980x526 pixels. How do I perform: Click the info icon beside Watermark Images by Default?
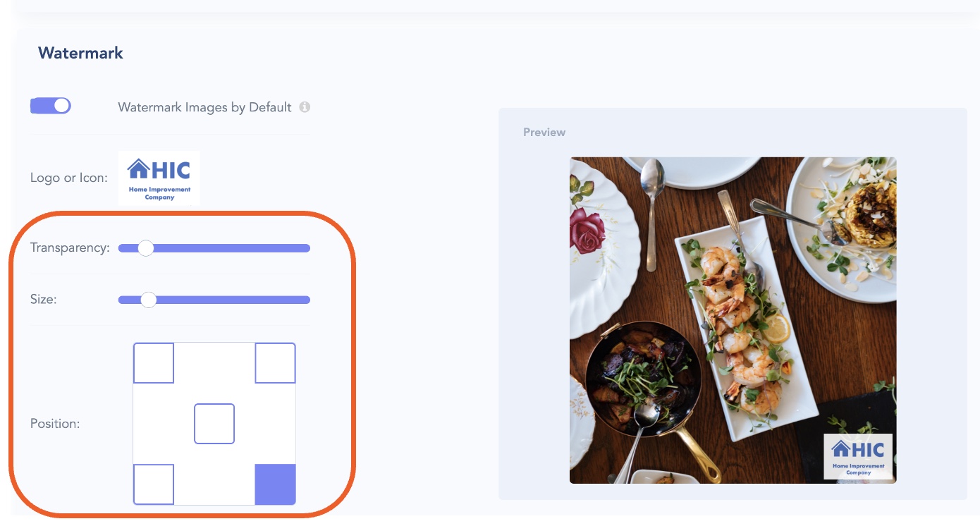point(305,107)
